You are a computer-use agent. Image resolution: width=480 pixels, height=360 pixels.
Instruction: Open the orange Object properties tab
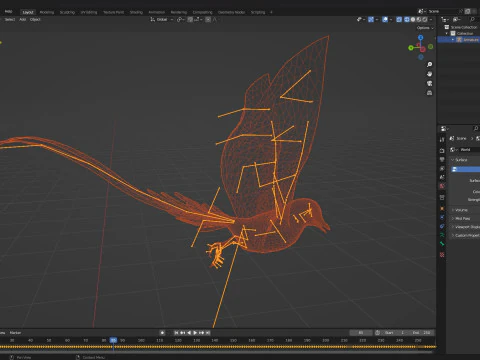click(x=442, y=209)
